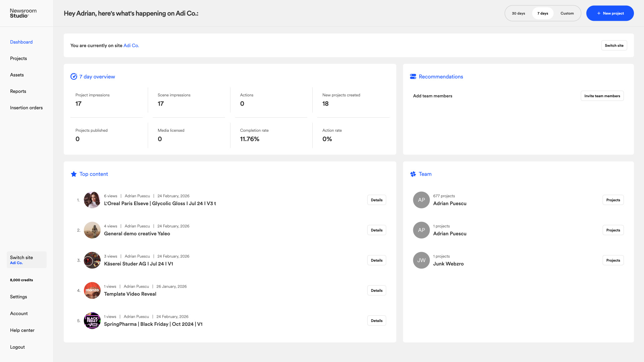Click the Top content star icon
The height and width of the screenshot is (362, 644).
[74, 174]
